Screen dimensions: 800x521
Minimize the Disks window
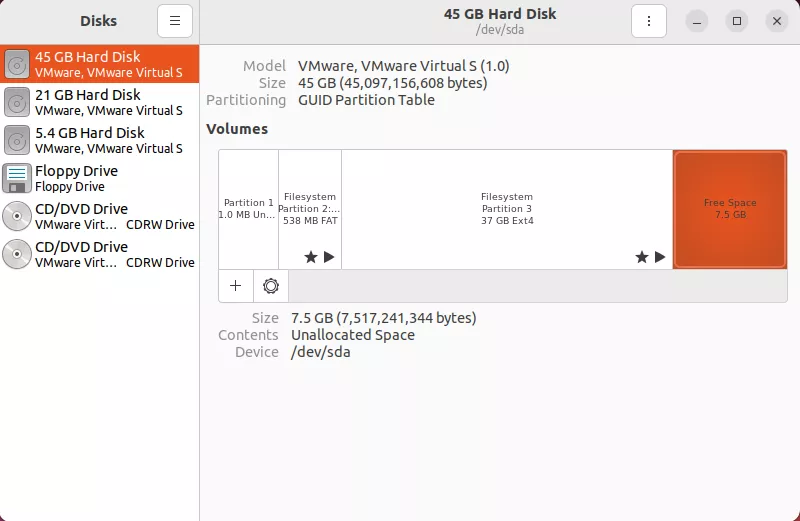tap(696, 21)
